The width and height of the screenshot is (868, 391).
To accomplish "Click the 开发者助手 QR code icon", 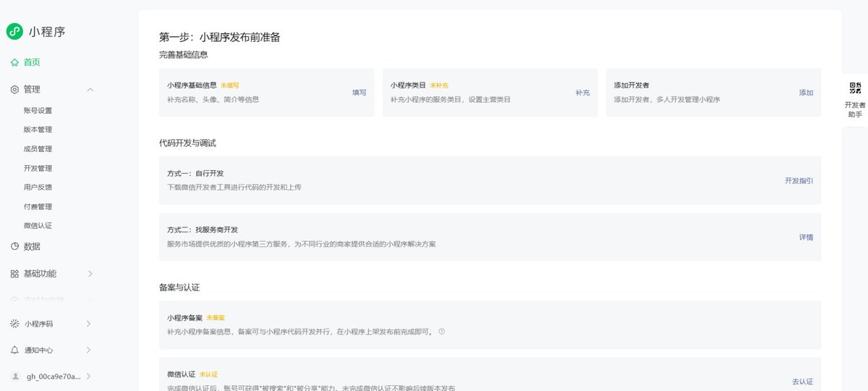I will coord(855,88).
